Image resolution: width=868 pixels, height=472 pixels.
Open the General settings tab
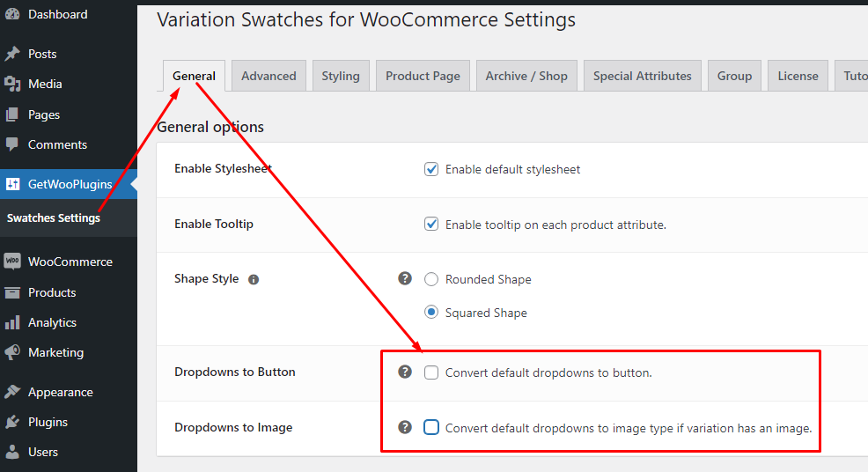click(194, 76)
